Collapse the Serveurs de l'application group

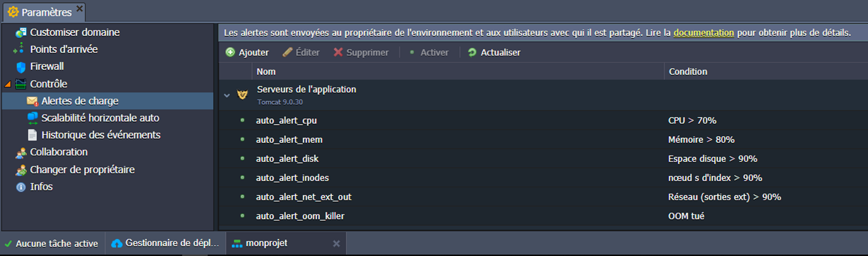click(x=227, y=95)
